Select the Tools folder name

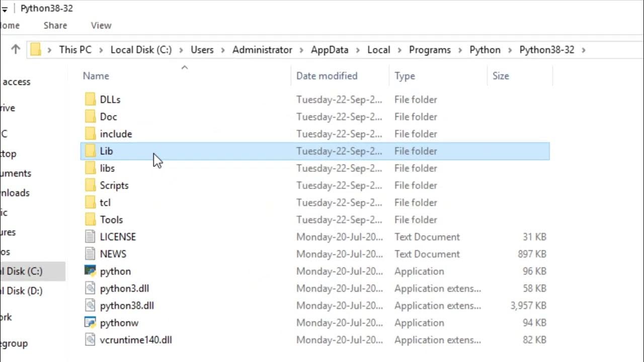click(111, 220)
